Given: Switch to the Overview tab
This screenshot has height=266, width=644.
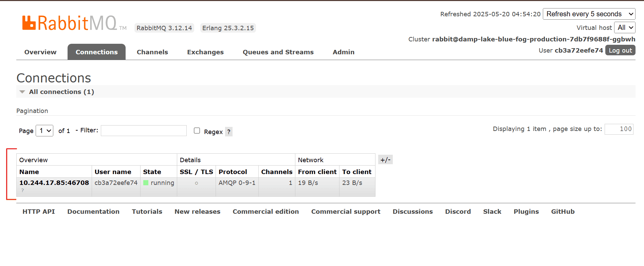Looking at the screenshot, I should tap(40, 52).
